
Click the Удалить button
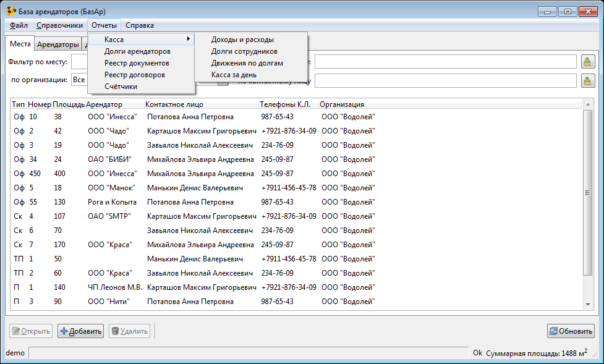click(x=129, y=331)
